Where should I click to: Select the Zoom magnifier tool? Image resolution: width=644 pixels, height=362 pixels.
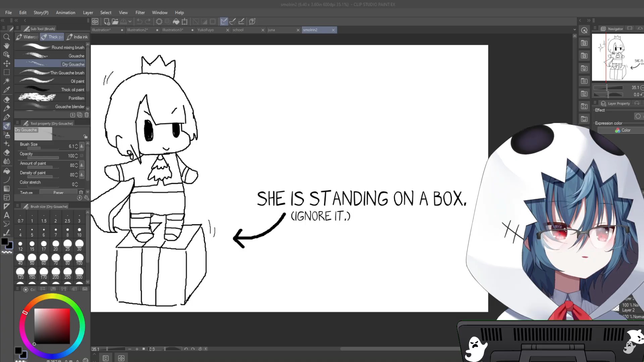[x=6, y=37]
